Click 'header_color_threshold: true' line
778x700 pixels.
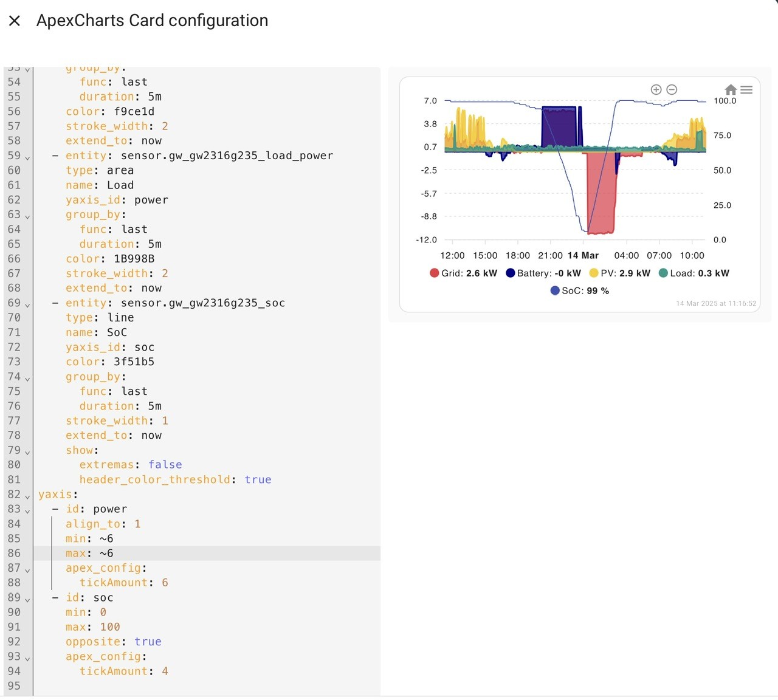(x=175, y=479)
